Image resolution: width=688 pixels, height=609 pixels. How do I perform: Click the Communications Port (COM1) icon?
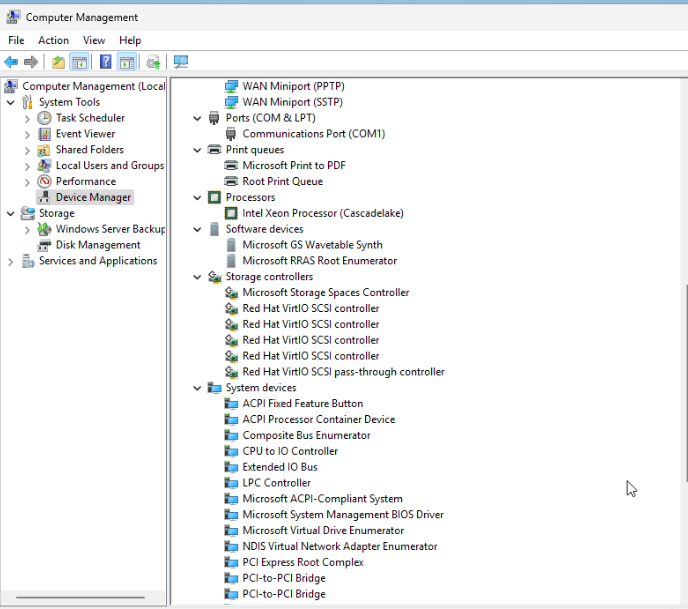tap(232, 134)
